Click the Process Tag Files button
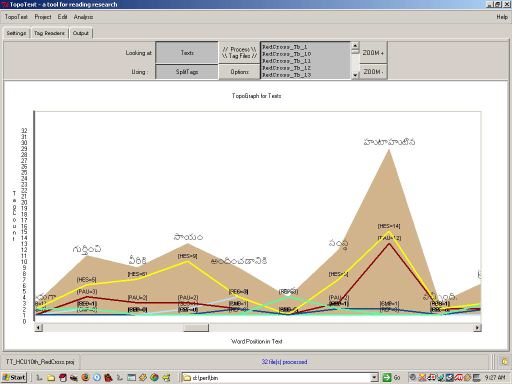The width and height of the screenshot is (512, 384). (x=239, y=53)
